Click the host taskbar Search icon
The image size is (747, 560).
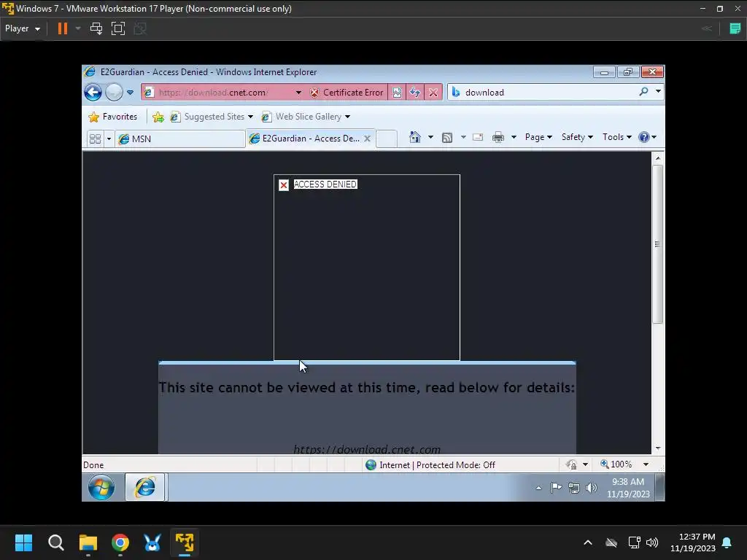(x=55, y=542)
